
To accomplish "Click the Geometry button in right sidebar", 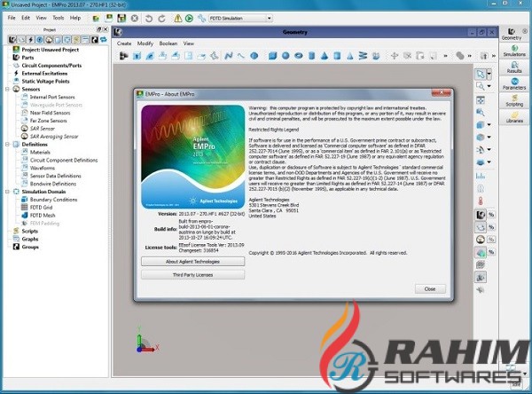I will [x=512, y=34].
